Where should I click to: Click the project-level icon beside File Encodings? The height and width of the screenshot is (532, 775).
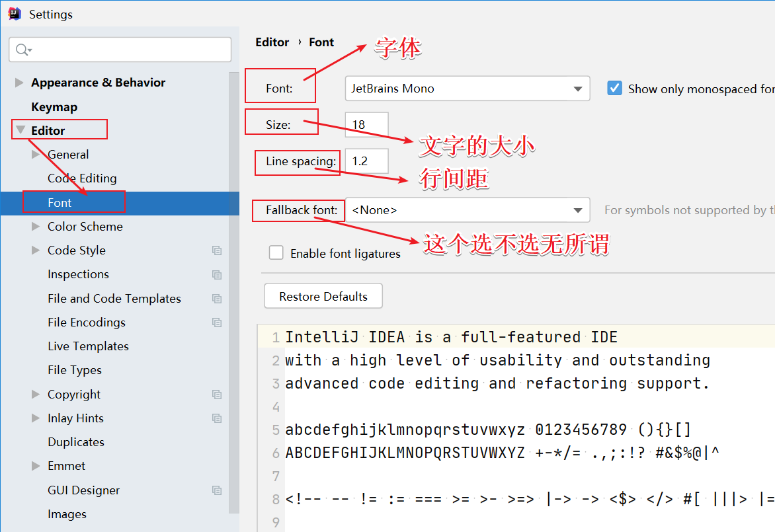pyautogui.click(x=216, y=323)
